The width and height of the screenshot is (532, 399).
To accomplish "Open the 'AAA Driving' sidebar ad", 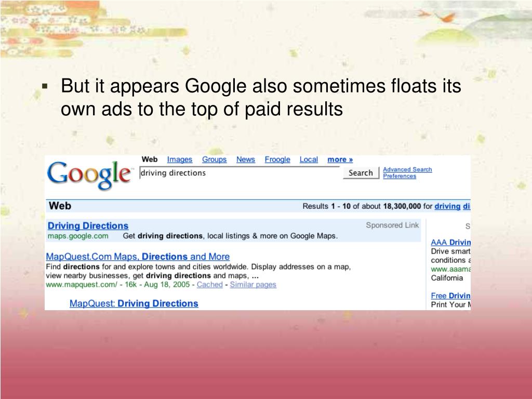I will click(450, 243).
